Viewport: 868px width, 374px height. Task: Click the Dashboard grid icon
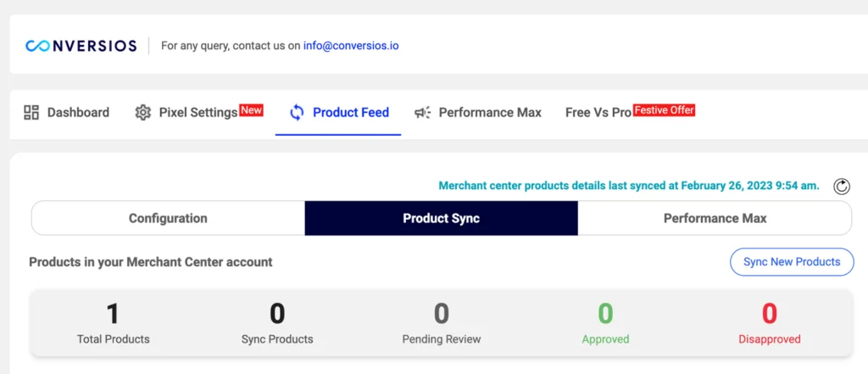pyautogui.click(x=31, y=112)
